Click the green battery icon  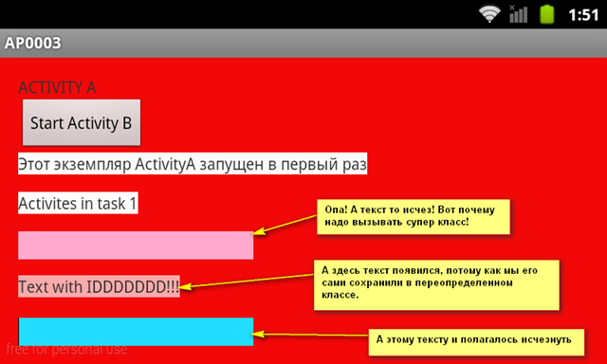(x=547, y=14)
